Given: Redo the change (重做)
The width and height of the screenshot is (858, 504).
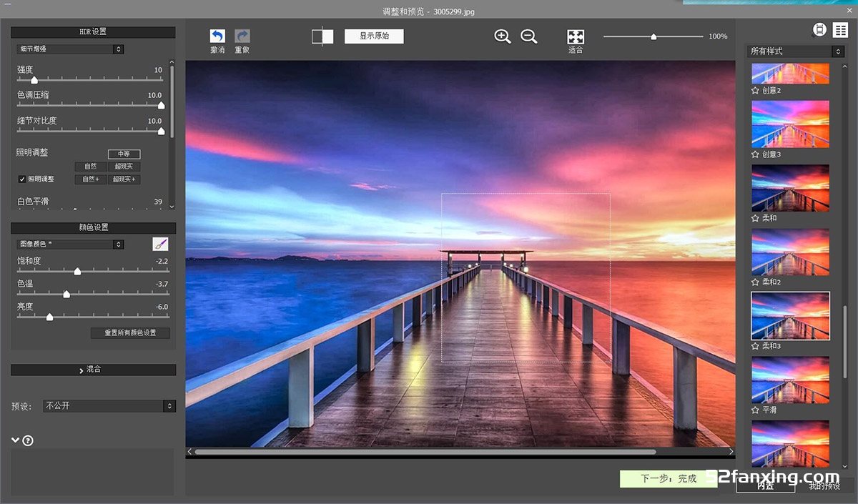Looking at the screenshot, I should point(242,36).
